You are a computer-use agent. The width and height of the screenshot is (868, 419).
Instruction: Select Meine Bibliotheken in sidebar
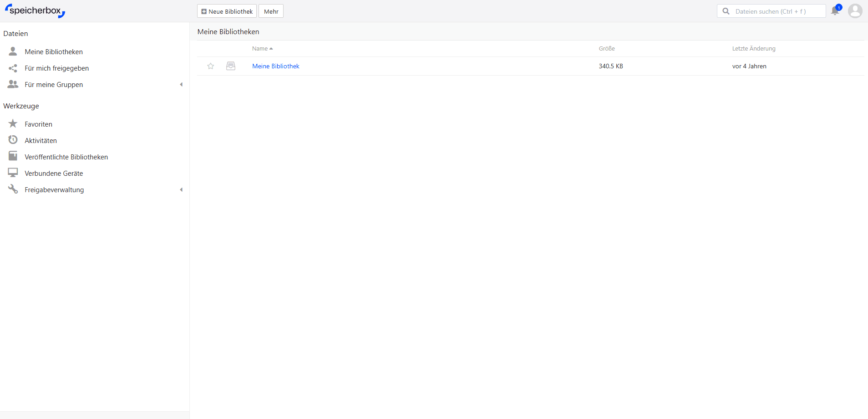[54, 52]
